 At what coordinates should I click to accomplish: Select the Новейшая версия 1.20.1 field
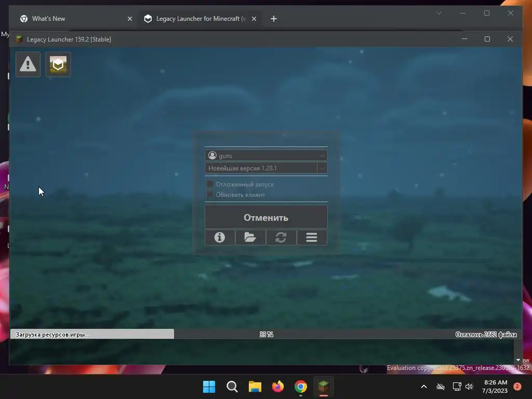click(x=261, y=168)
